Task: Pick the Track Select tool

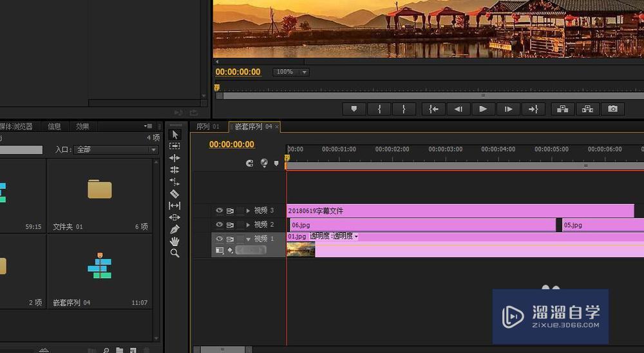Action: pos(175,146)
